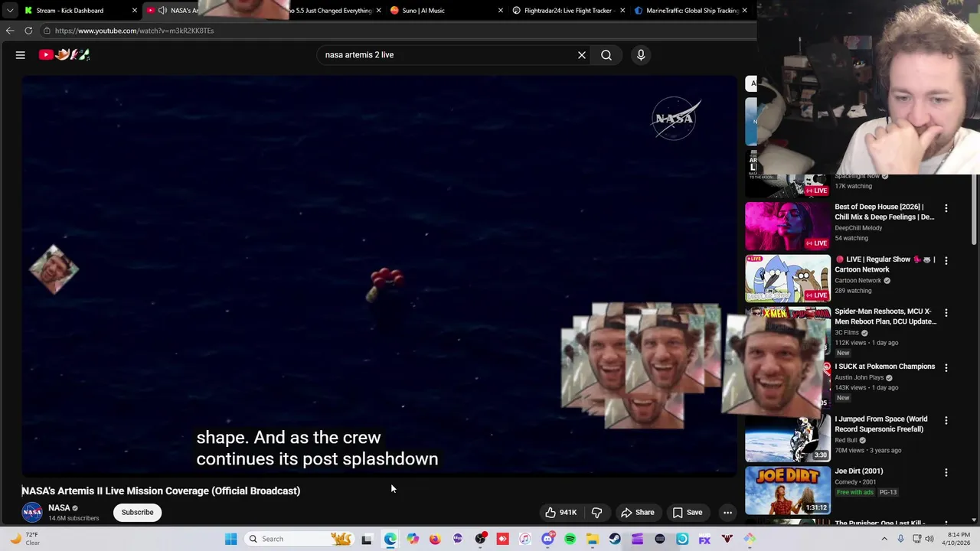
Task: Show hidden system tray icons
Action: (x=884, y=539)
